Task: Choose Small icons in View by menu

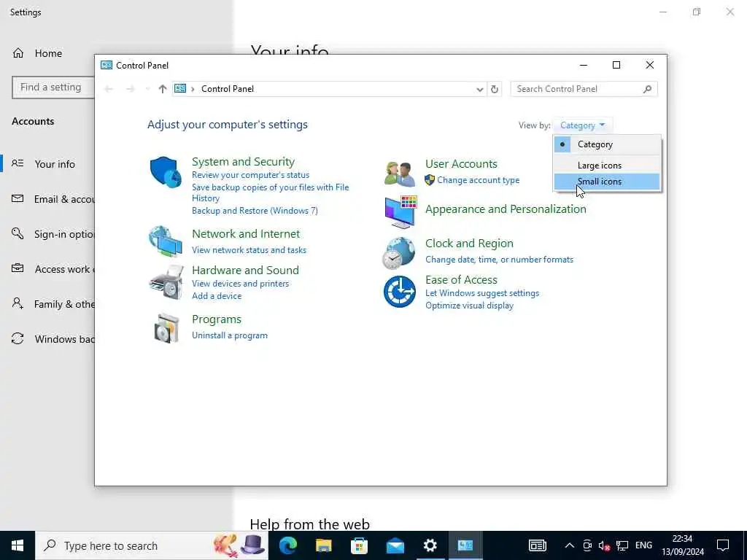Action: tap(608, 182)
